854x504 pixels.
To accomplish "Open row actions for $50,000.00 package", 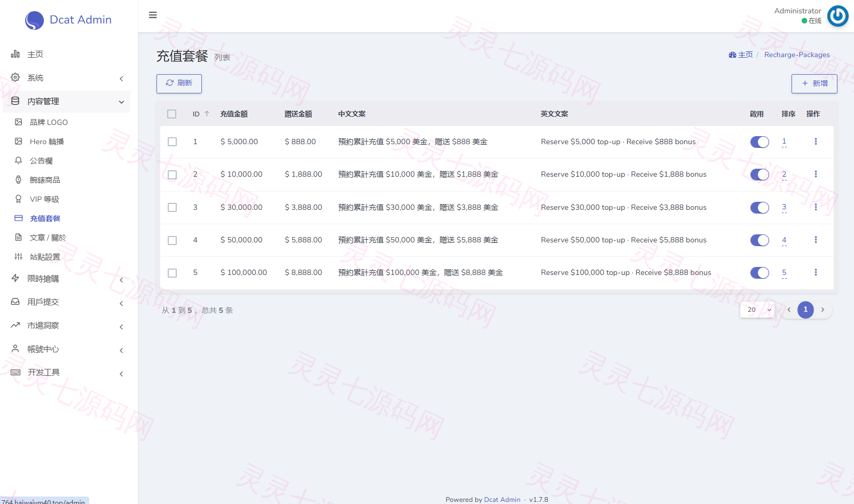I will click(x=816, y=240).
